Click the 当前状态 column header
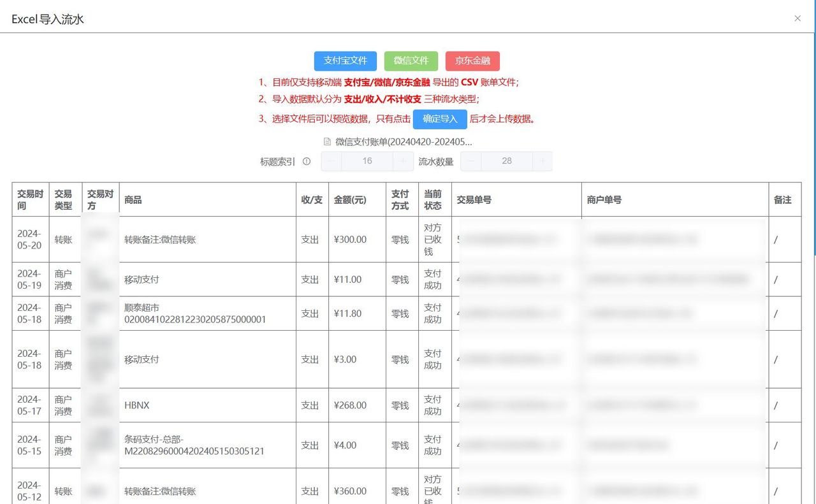816x504 pixels. [x=435, y=199]
